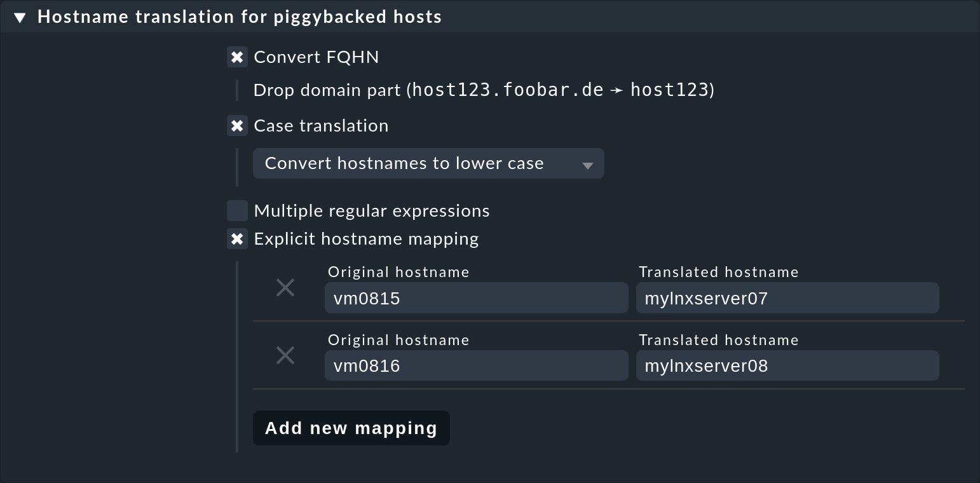
Task: Click the Multiple regular expressions label
Action: [x=372, y=211]
